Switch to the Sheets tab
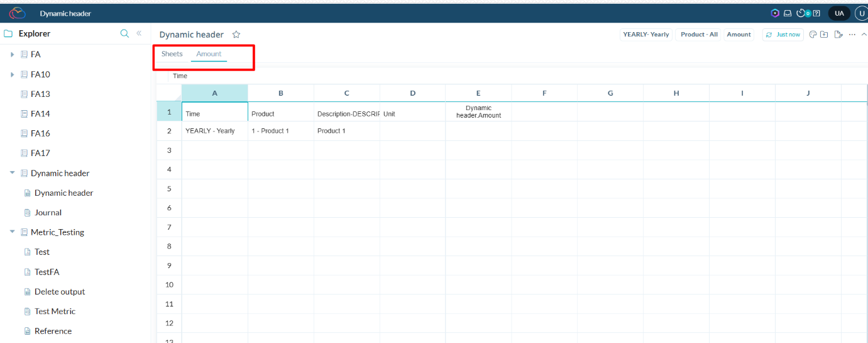This screenshot has width=868, height=343. (x=172, y=54)
